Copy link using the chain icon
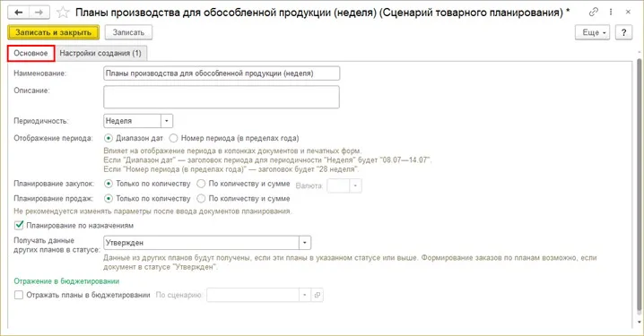The image size is (644, 336). coord(593,12)
